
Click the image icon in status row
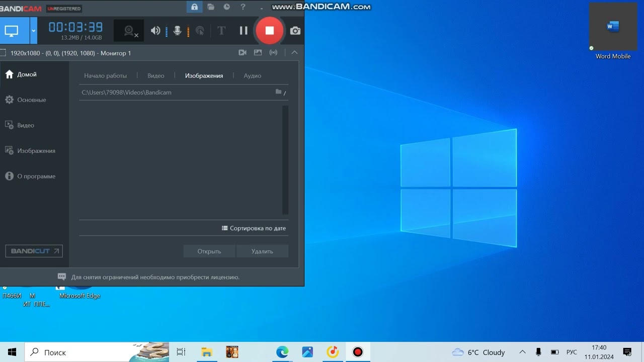coord(258,52)
